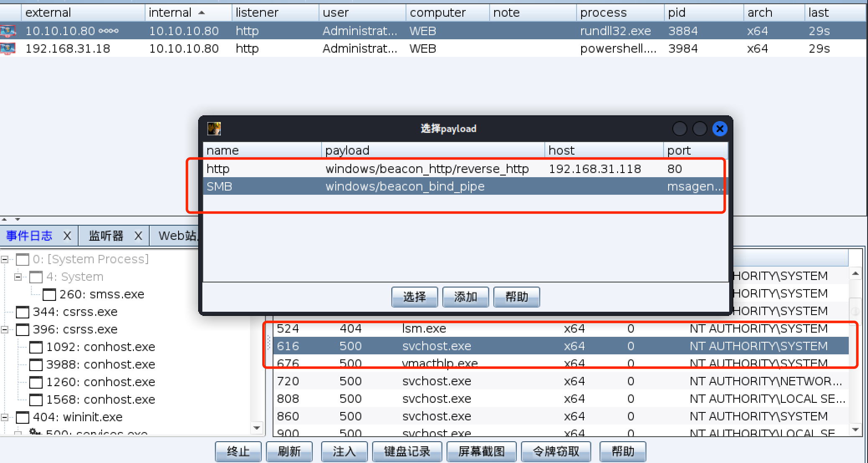Image resolution: width=868 pixels, height=463 pixels.
Task: Click the services.exe gear icon in tree
Action: tap(35, 431)
